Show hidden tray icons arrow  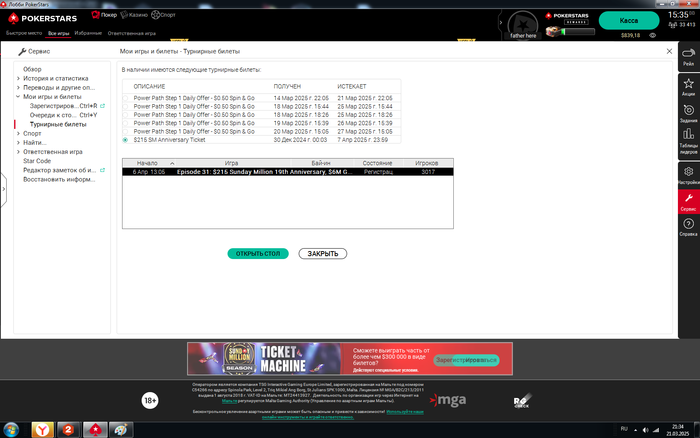click(635, 430)
